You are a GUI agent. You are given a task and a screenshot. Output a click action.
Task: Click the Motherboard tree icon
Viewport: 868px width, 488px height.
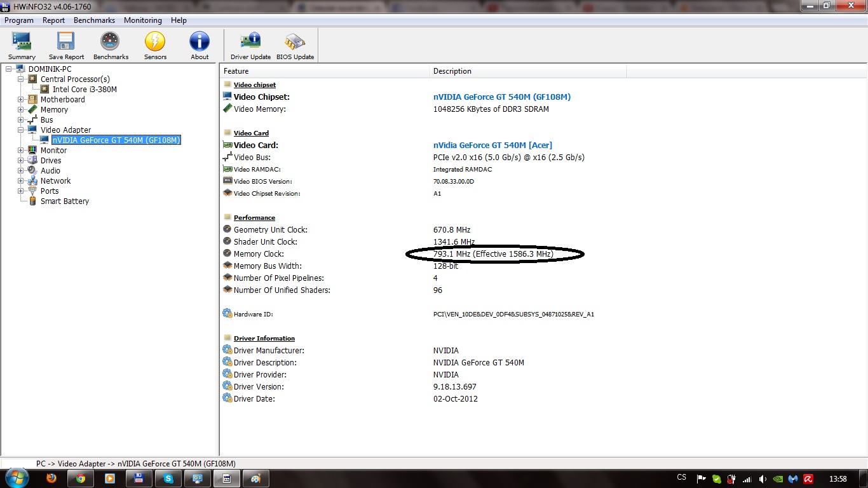tap(32, 99)
